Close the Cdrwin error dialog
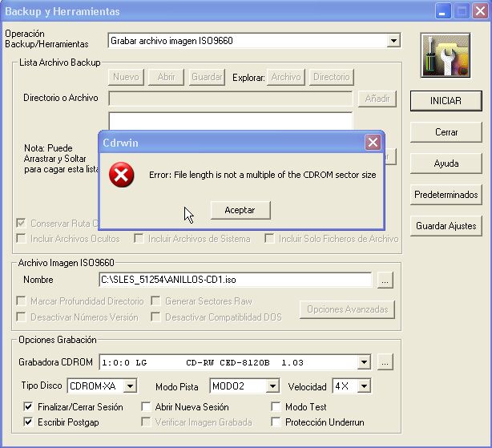The image size is (492, 448). point(373,143)
